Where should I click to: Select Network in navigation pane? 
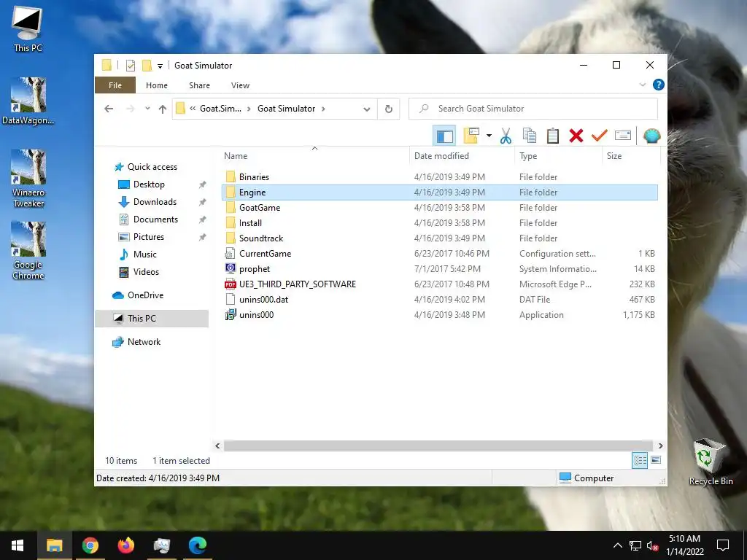144,342
